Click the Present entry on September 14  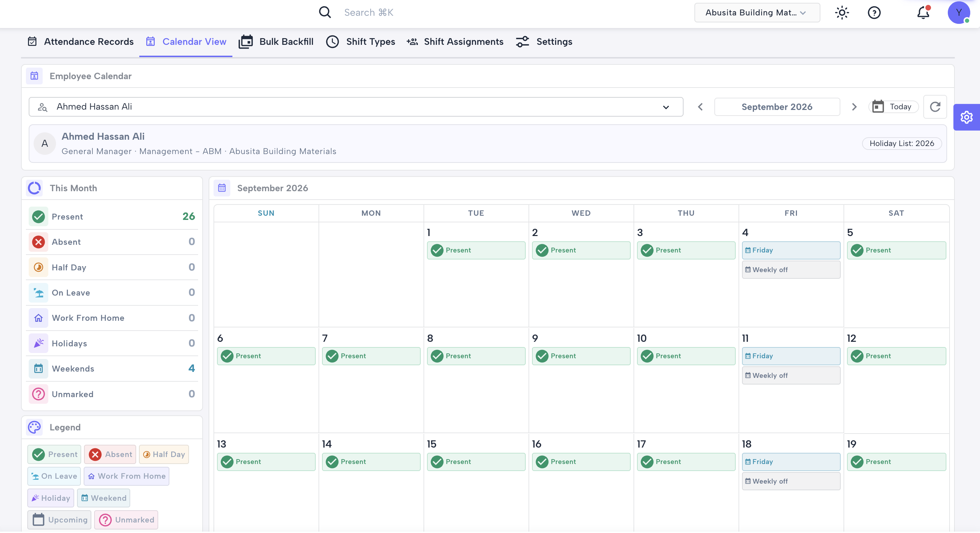[x=371, y=462]
